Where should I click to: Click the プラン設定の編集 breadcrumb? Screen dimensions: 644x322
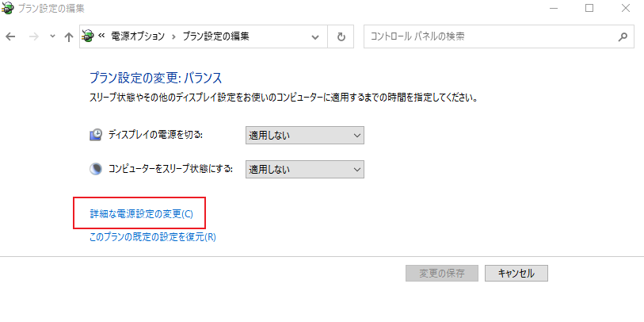tap(215, 36)
